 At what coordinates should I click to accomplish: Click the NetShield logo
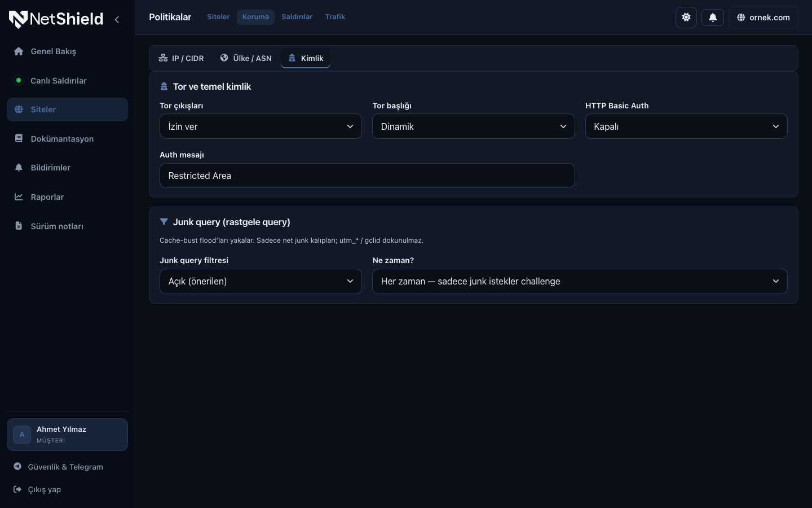56,19
